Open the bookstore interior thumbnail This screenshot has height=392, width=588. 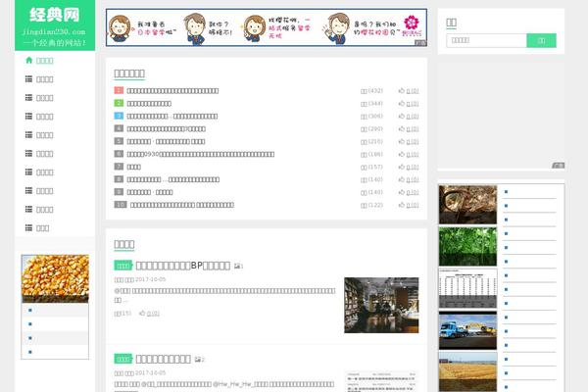click(x=381, y=305)
